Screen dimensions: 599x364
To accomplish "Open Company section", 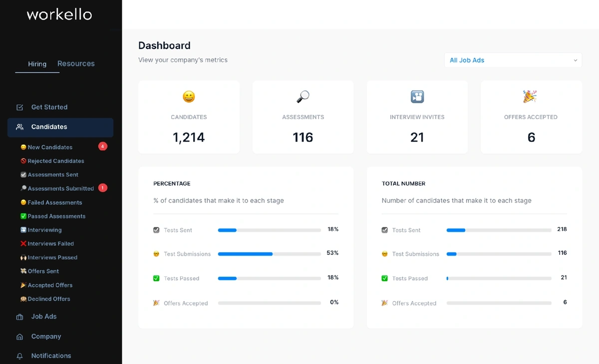I will [x=46, y=337].
